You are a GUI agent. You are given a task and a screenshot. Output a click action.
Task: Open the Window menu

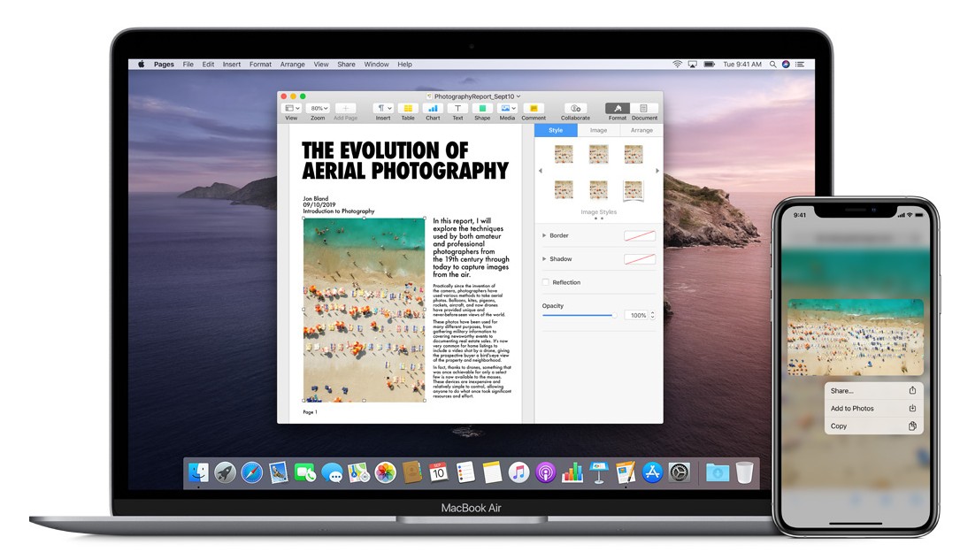coord(377,64)
